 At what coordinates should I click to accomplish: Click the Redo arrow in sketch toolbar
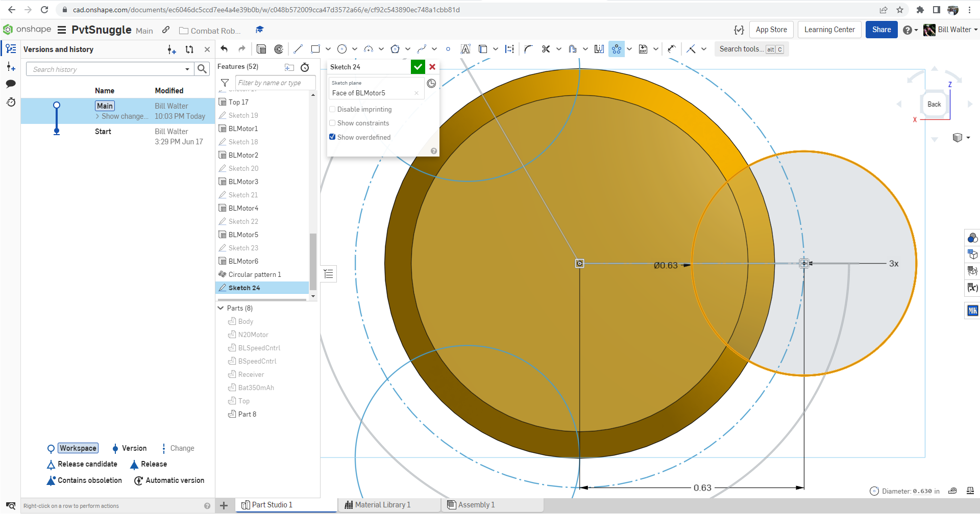[x=242, y=49]
